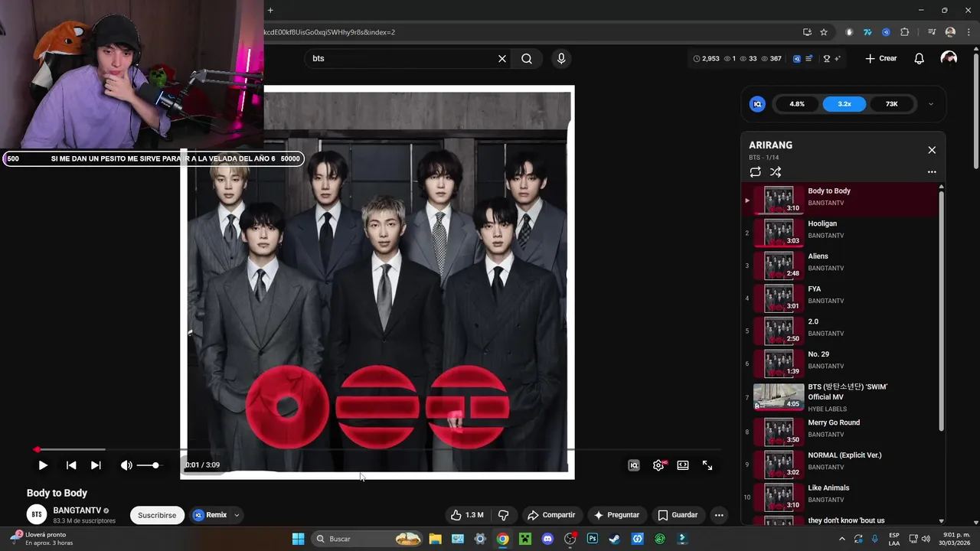This screenshot has height=551, width=980.
Task: Share the video with Compartir
Action: point(551,515)
